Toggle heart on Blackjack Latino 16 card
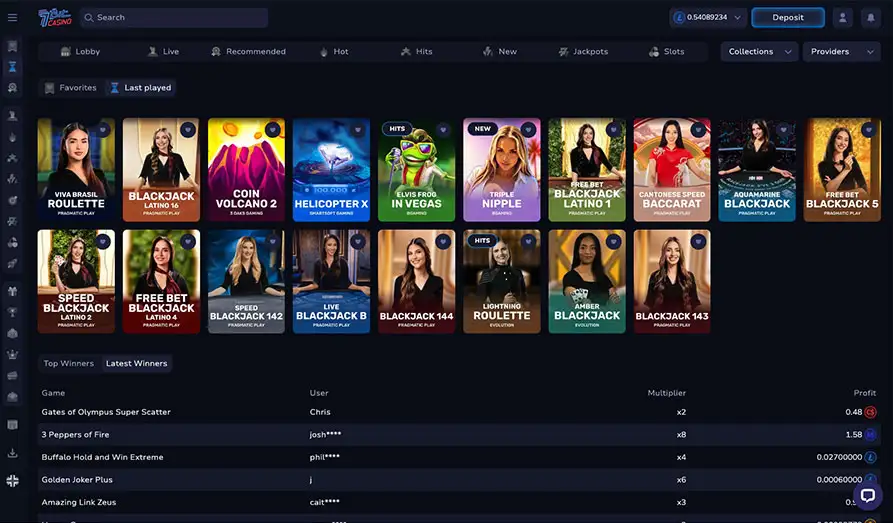Viewport: 893px width, 523px height. (188, 130)
